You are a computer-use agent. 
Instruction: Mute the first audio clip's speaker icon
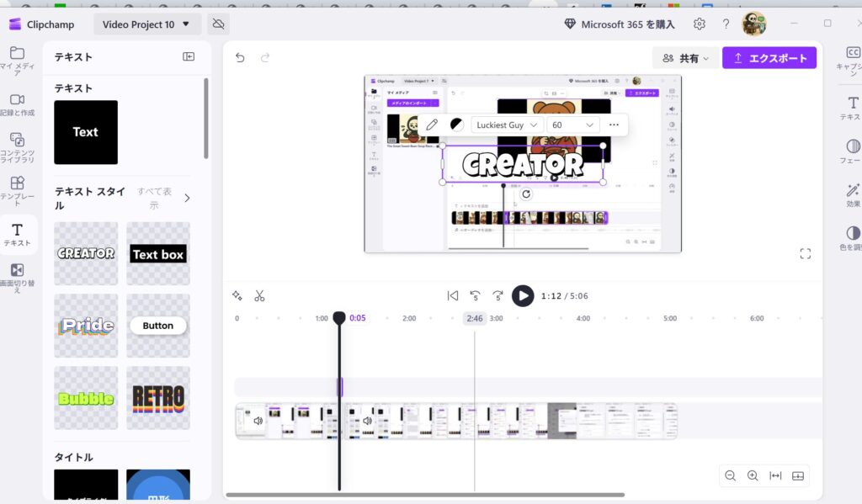tap(259, 421)
